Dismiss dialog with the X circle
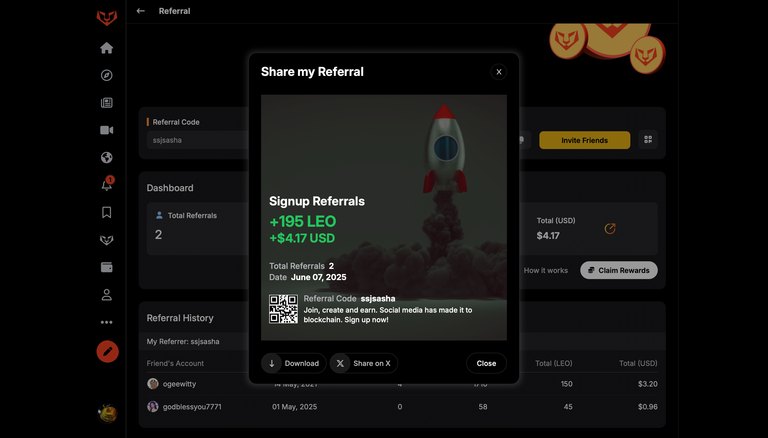The height and width of the screenshot is (438, 768). click(499, 72)
